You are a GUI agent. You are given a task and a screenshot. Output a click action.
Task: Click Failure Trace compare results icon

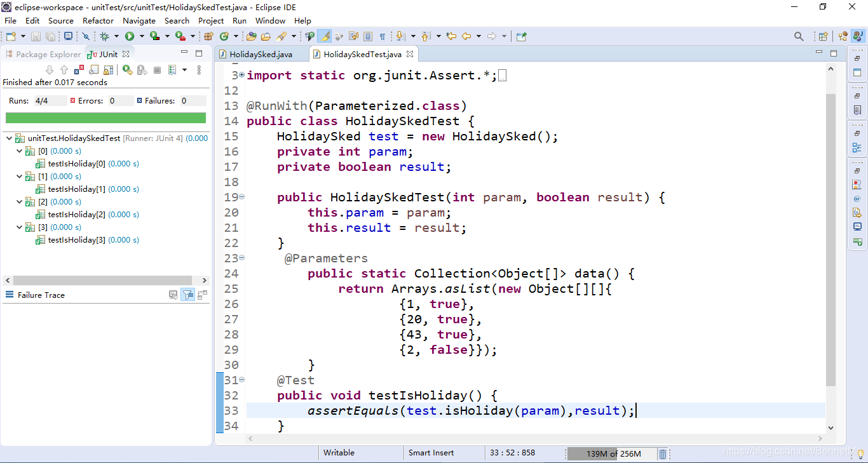[202, 295]
